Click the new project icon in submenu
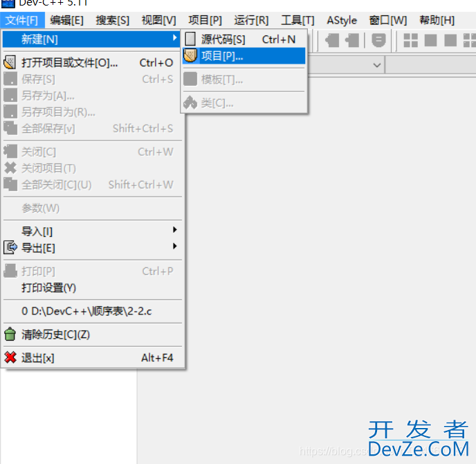Viewport: 476px width, 464px height. (190, 56)
